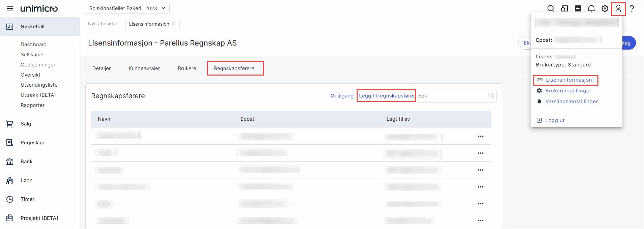Click the plus create-new icon
This screenshot has width=644, height=229.
[x=578, y=8]
